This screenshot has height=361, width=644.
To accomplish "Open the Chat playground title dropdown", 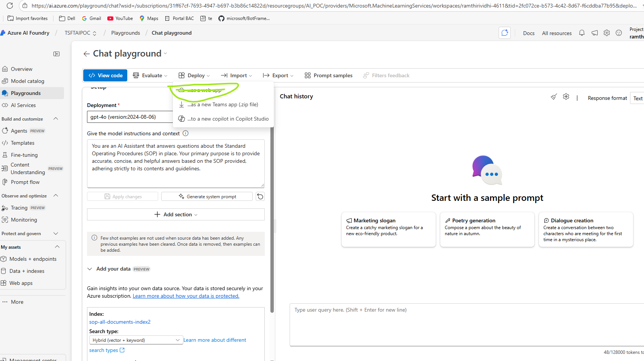I will click(165, 54).
